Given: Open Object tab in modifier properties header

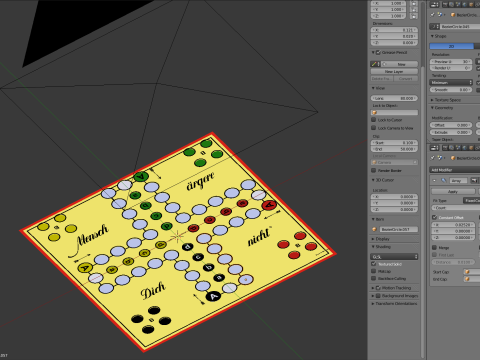Looking at the screenshot, I should (472, 148).
